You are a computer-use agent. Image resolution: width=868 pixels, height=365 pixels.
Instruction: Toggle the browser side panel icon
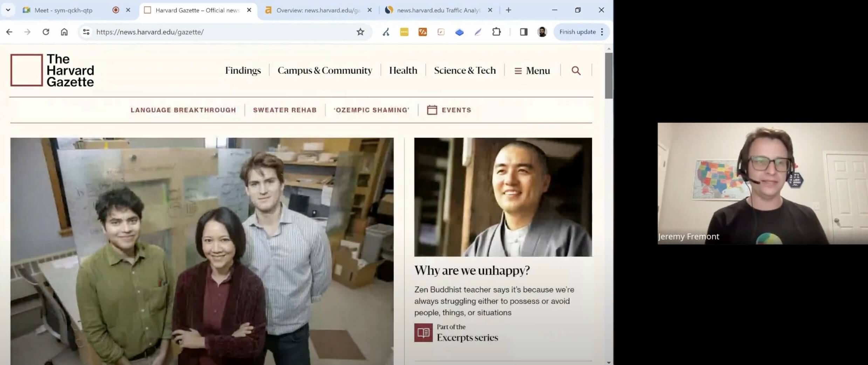coord(524,32)
